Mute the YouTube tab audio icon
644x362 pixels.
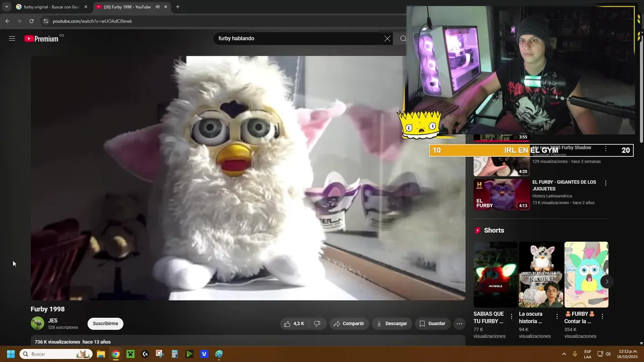[157, 7]
